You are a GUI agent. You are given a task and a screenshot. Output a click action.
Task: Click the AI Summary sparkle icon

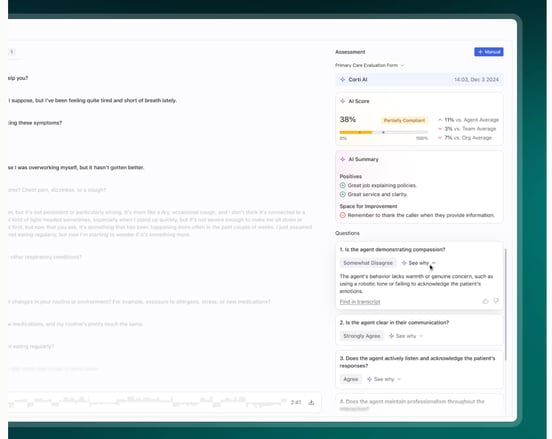[343, 159]
